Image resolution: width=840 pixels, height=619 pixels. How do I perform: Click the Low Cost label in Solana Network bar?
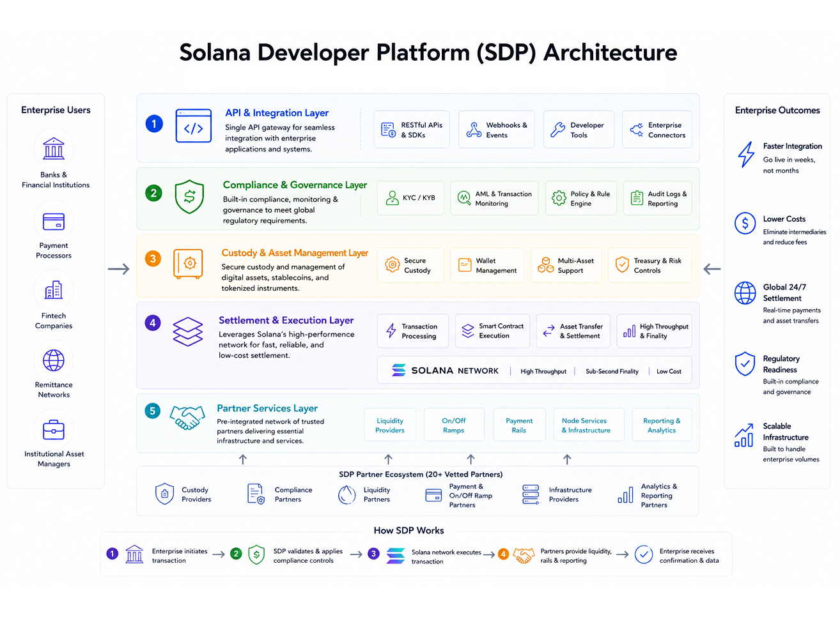tap(669, 371)
